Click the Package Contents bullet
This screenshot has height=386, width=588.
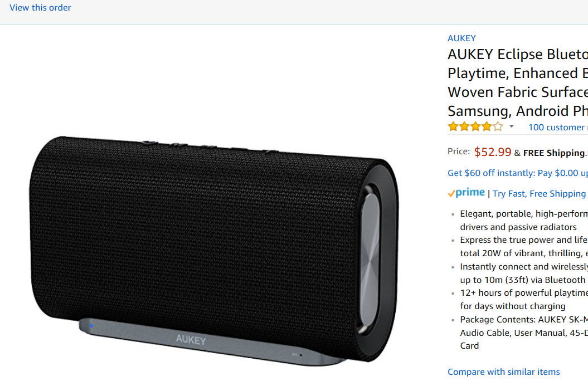(x=523, y=332)
